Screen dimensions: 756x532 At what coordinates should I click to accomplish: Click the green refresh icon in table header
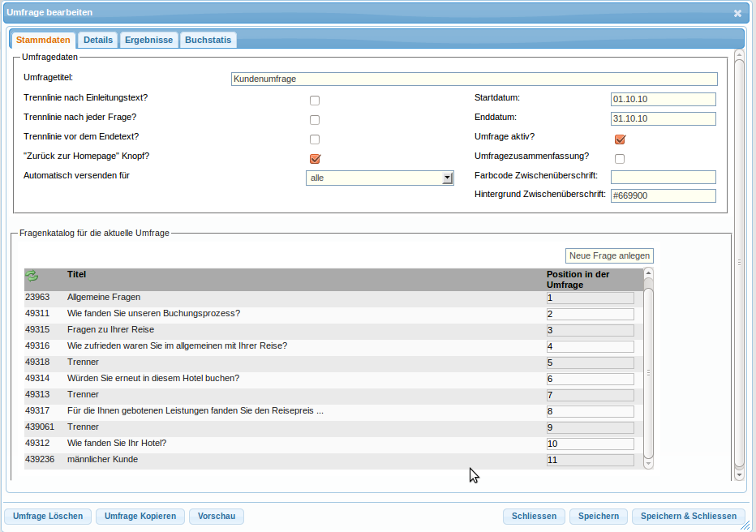tap(32, 276)
